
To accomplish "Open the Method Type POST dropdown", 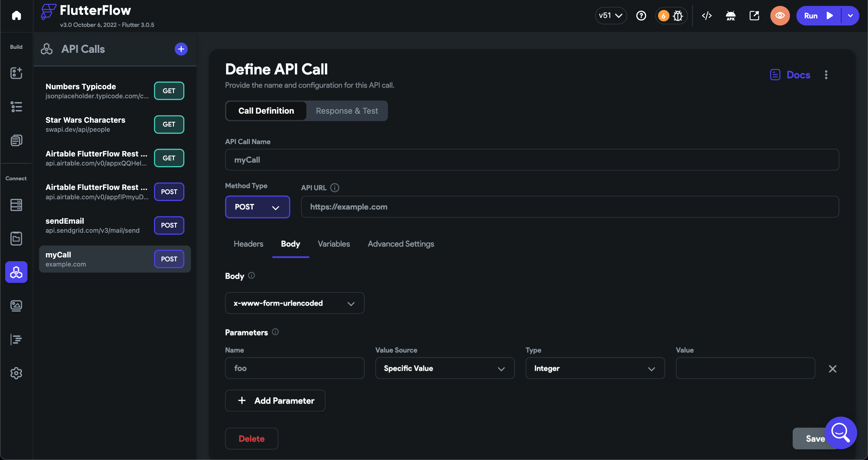I will tap(257, 206).
